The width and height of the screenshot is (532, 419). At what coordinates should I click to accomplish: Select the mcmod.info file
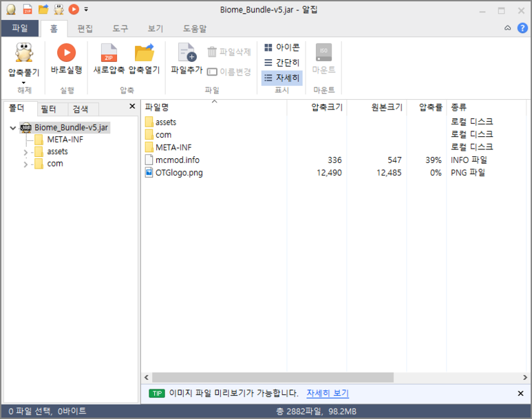point(177,160)
